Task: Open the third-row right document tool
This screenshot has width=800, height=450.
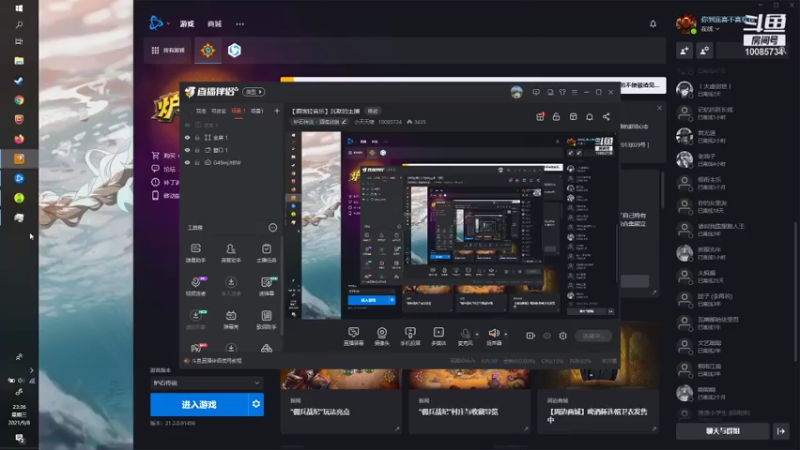Action: click(266, 319)
